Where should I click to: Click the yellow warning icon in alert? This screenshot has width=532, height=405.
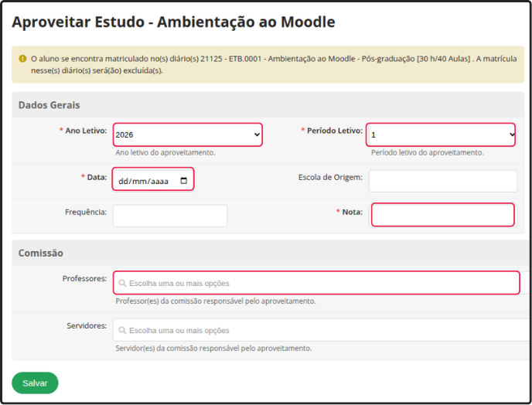point(22,59)
